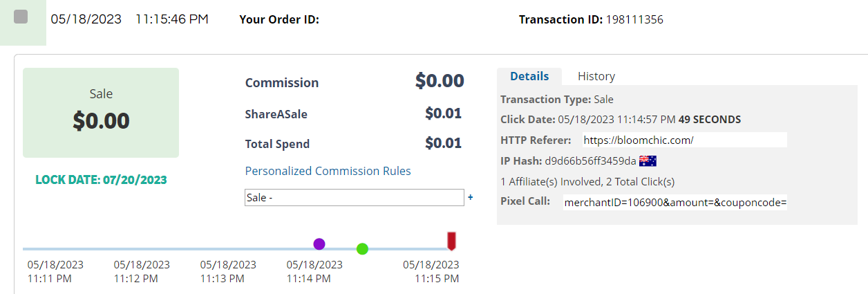The image size is (868, 294).
Task: Open Personalized Commission Rules link
Action: tap(328, 171)
